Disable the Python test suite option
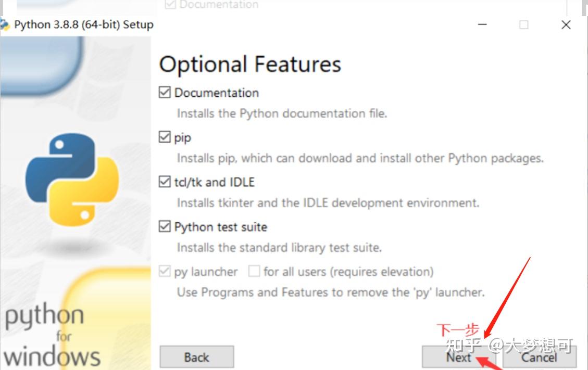 pos(165,226)
